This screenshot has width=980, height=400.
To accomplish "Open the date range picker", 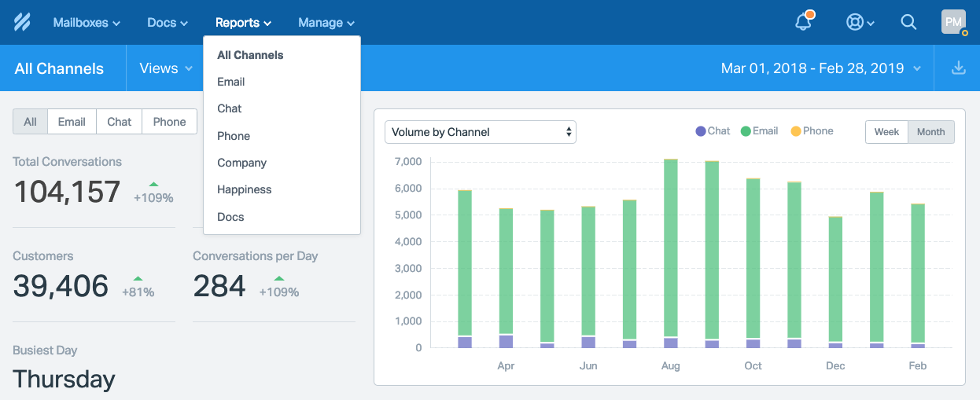I will coord(821,68).
